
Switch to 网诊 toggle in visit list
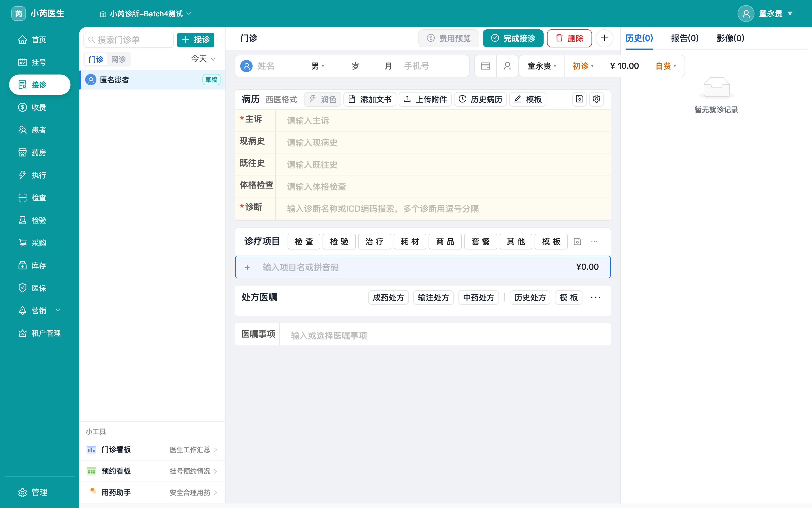pos(118,60)
